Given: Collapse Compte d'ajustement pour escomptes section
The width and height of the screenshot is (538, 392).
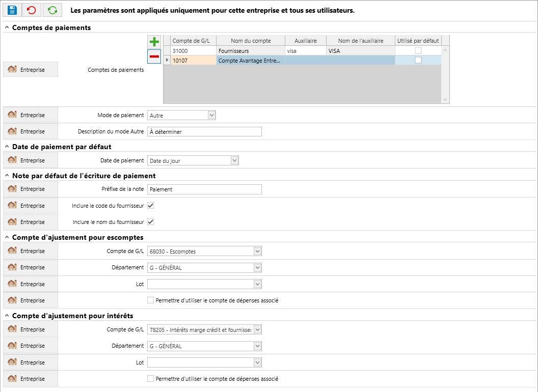Looking at the screenshot, I should click(7, 237).
